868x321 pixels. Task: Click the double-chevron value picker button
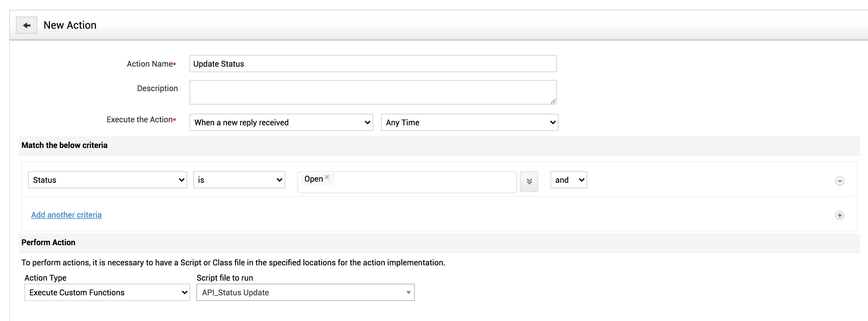[x=529, y=181]
